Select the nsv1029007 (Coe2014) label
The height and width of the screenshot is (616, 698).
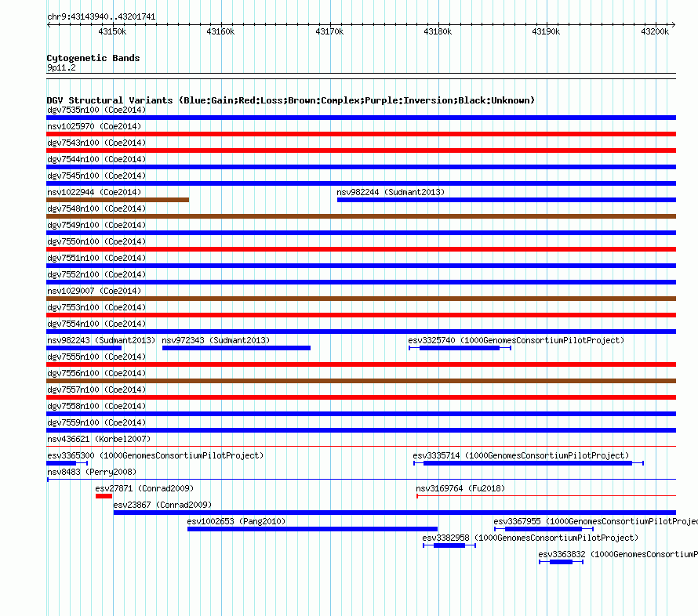(x=94, y=291)
